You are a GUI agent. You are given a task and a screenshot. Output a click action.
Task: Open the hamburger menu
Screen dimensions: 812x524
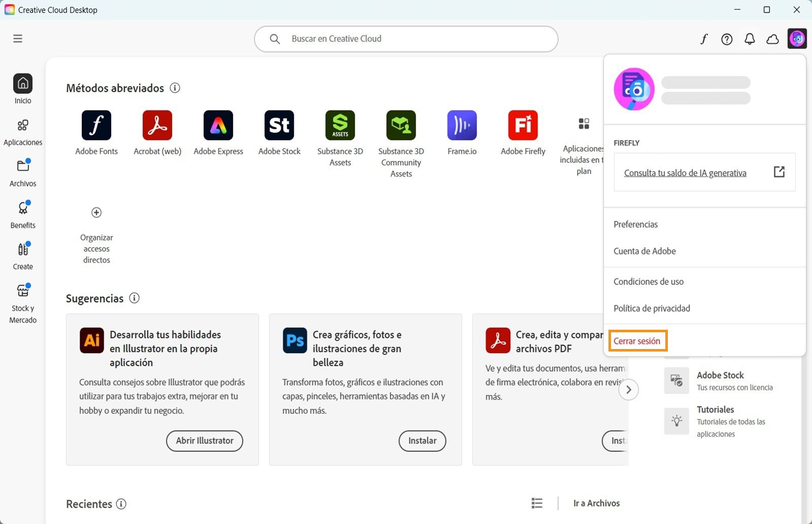point(18,39)
